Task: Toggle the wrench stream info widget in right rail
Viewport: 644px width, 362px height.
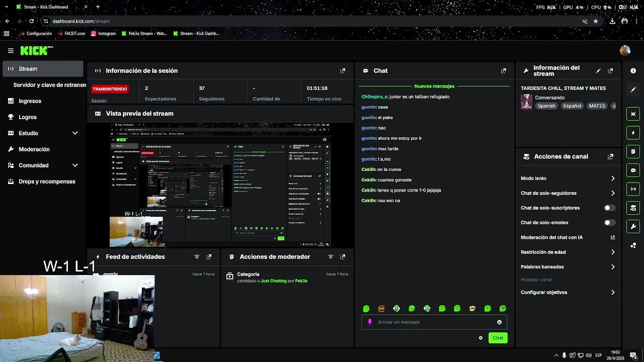Action: tap(633, 226)
